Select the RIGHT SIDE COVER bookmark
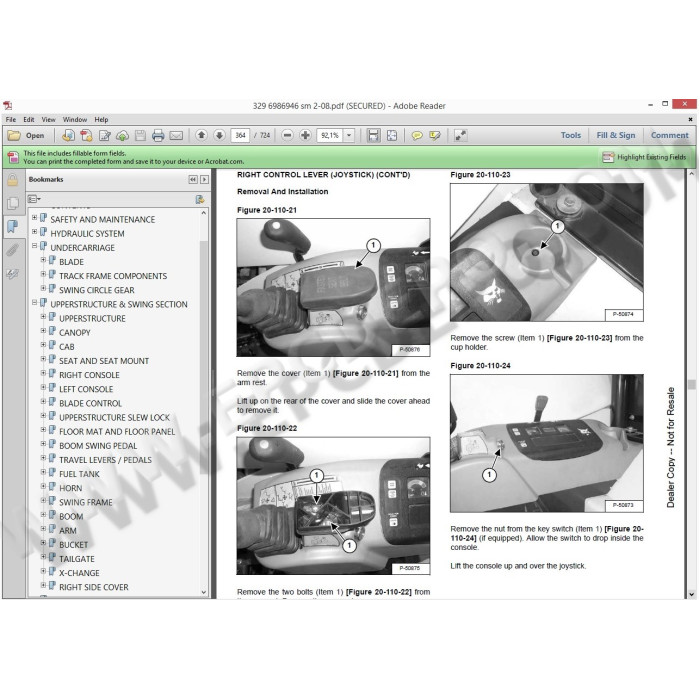Viewport: 700px width, 700px height. click(x=94, y=587)
